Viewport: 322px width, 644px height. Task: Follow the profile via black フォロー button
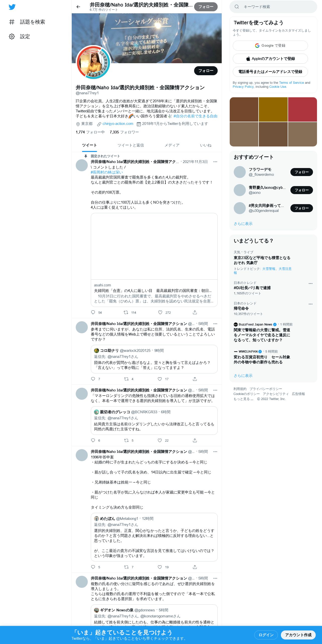click(206, 71)
